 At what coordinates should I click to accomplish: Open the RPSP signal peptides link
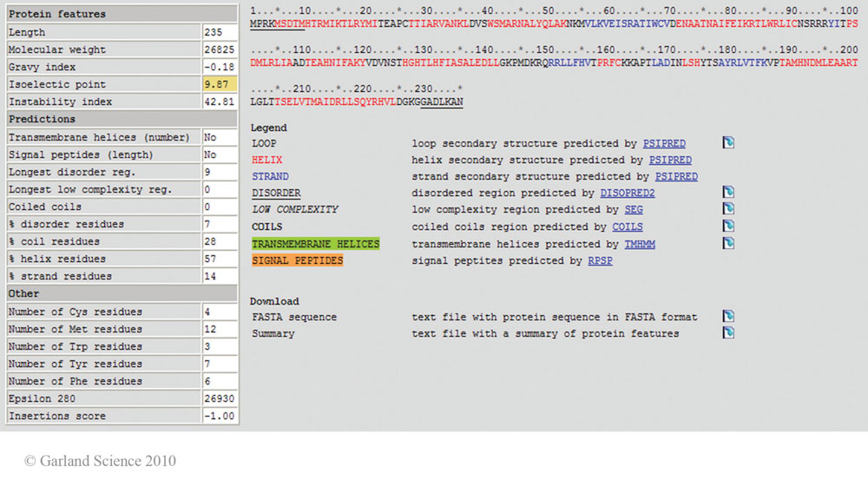[600, 261]
